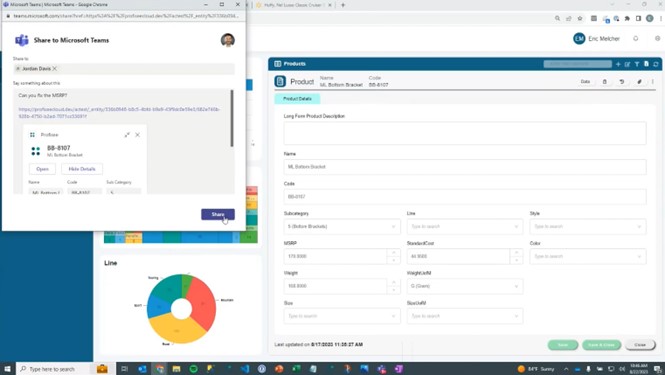Click the edit icon in Products header
The image size is (665, 375).
(627, 64)
